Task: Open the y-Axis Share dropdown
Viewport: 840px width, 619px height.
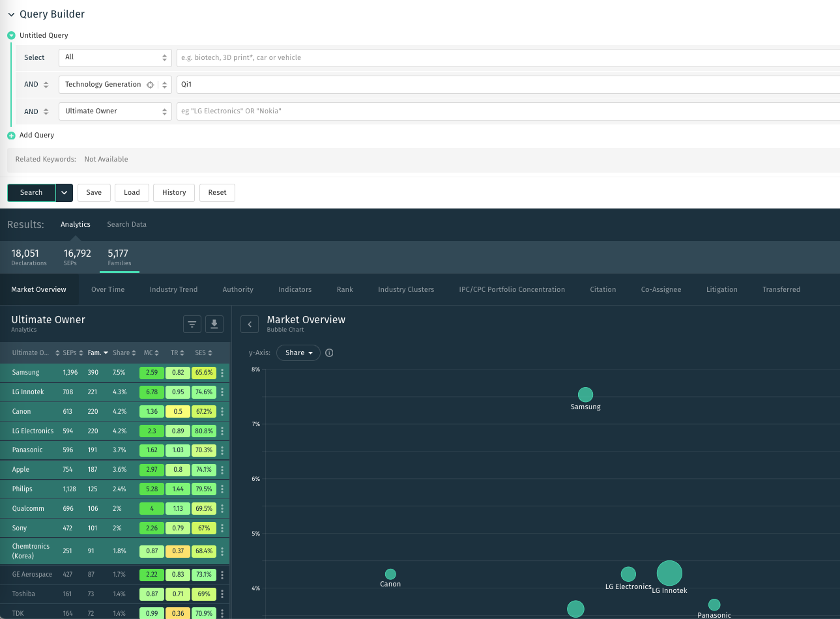Action: [298, 353]
